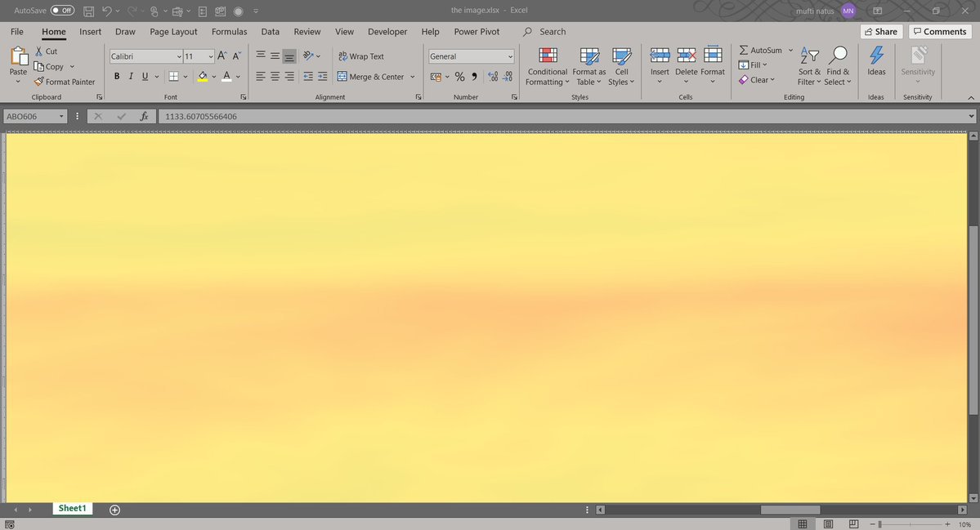The image size is (980, 530).
Task: Open Conditional Formatting icon in Styles
Action: (x=548, y=56)
